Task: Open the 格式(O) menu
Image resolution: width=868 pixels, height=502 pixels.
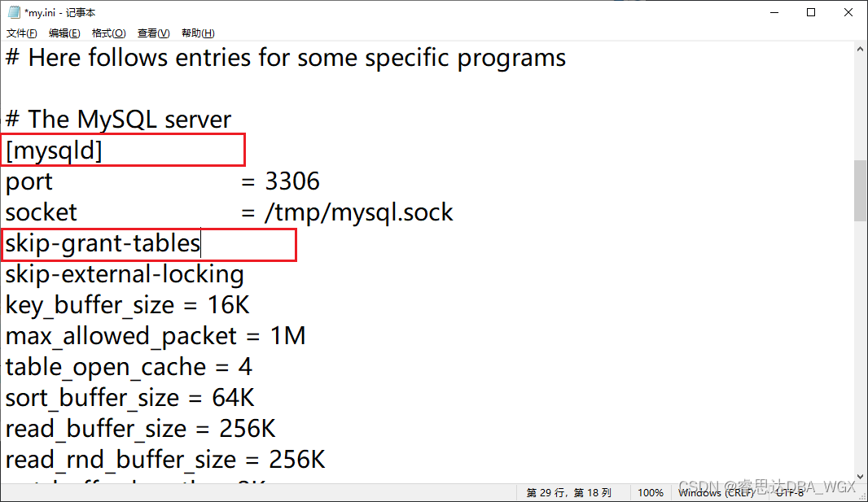Action: click(108, 33)
